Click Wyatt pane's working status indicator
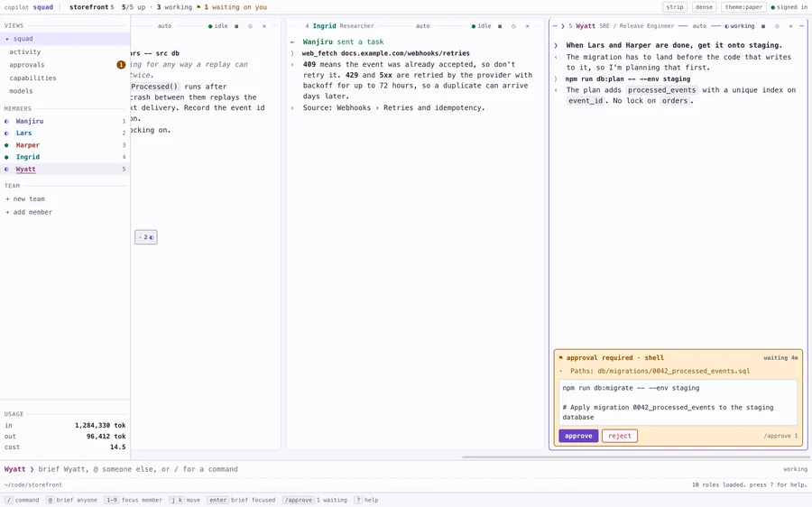 [740, 26]
